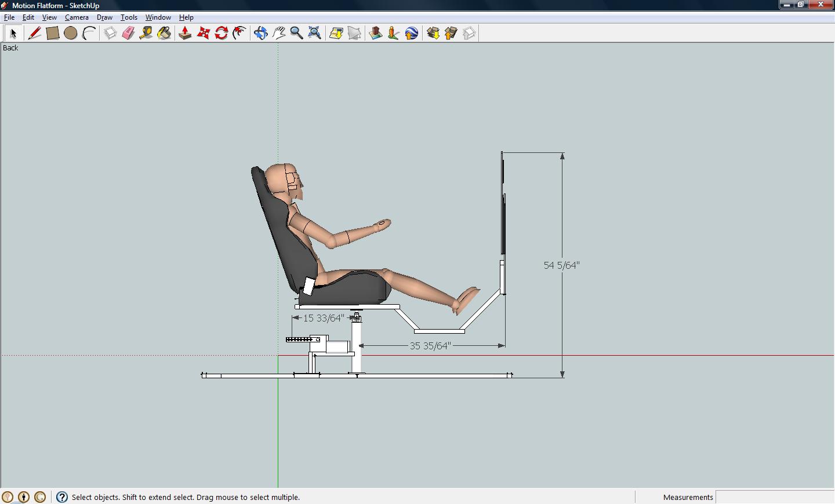This screenshot has width=835, height=504.
Task: Select the pink Eraser tool
Action: pos(128,33)
